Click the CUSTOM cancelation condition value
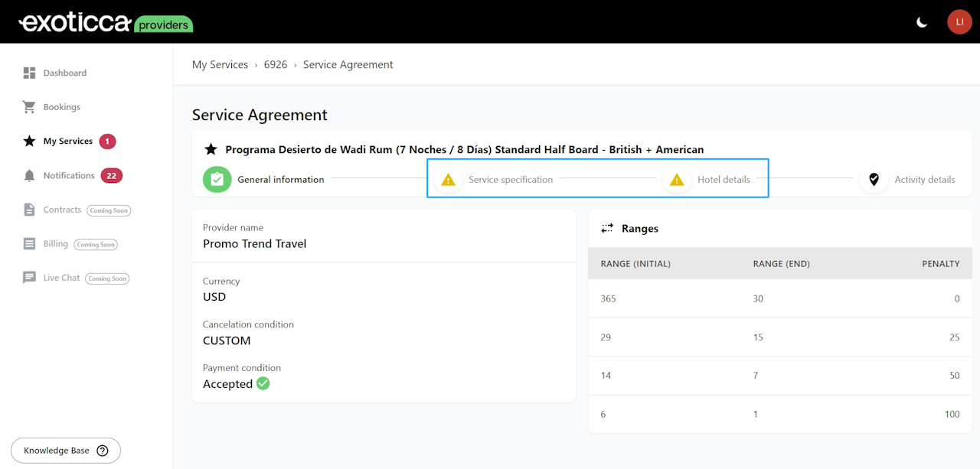980x469 pixels. click(227, 340)
